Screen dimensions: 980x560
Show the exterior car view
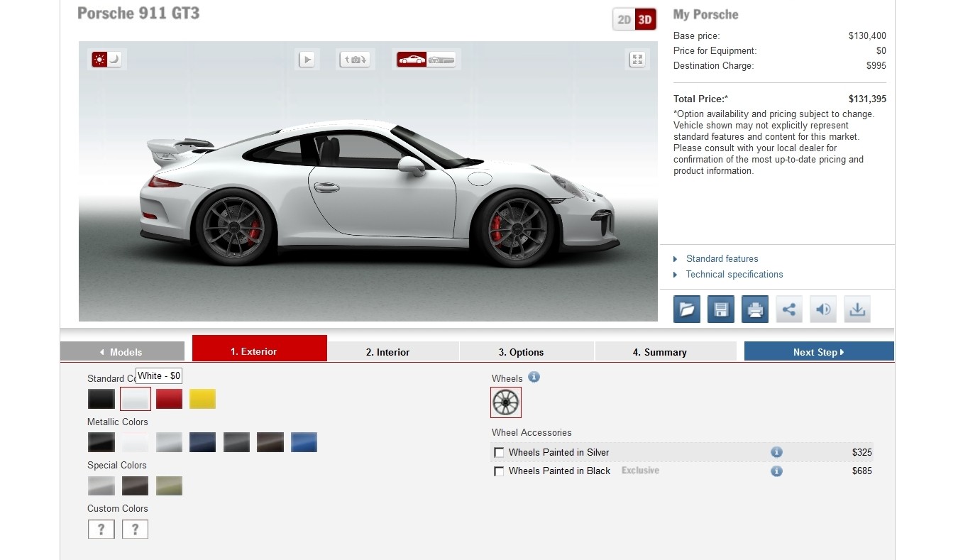coord(412,60)
